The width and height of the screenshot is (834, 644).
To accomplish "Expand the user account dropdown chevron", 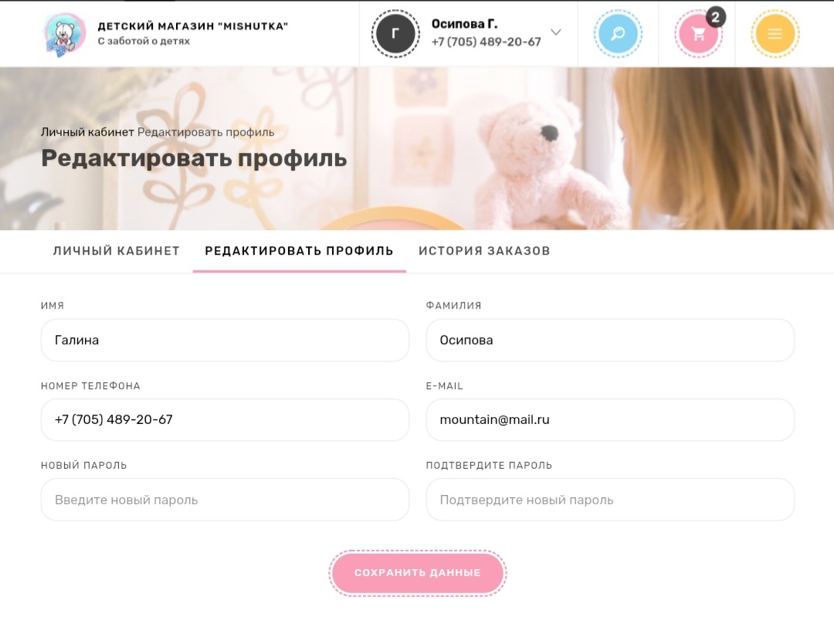I will (x=556, y=32).
